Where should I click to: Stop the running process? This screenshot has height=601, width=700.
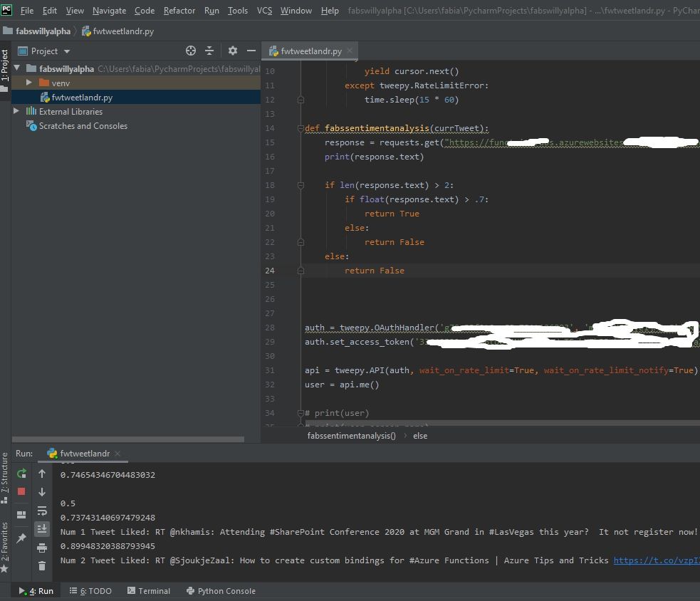pyautogui.click(x=21, y=491)
